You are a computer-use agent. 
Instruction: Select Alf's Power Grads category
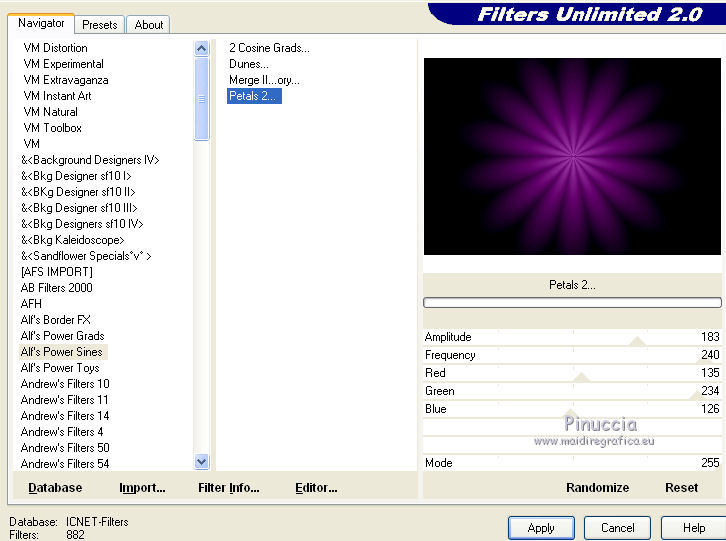(x=63, y=335)
